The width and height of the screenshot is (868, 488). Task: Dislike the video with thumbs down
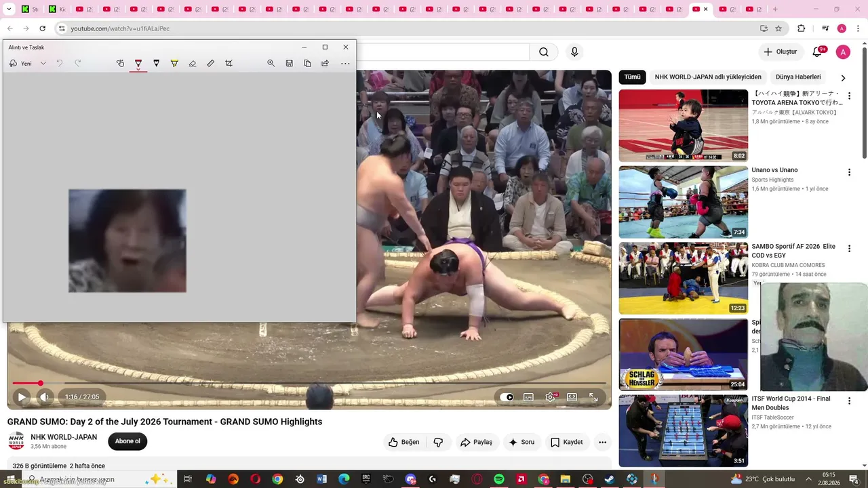438,442
